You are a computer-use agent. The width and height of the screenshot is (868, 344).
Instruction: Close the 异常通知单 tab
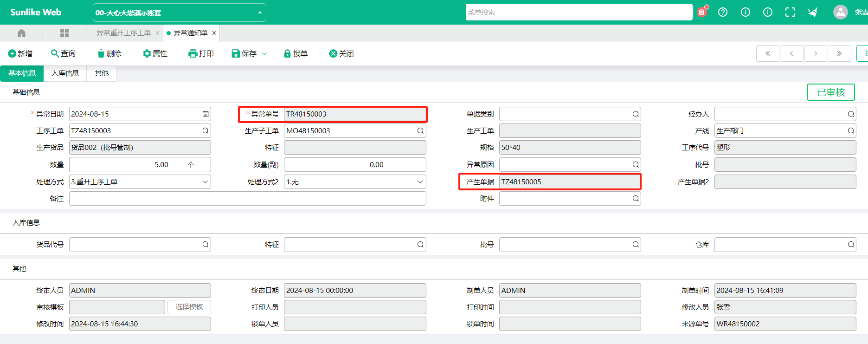214,33
